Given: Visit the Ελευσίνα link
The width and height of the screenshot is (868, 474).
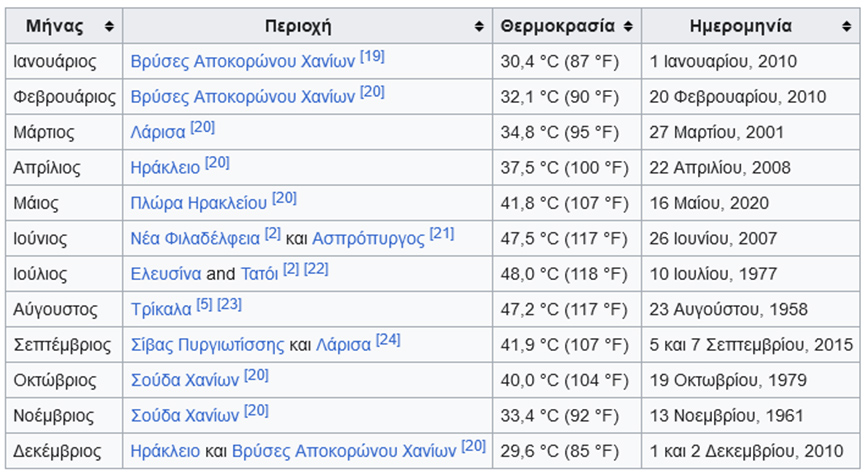Looking at the screenshot, I should tap(166, 273).
